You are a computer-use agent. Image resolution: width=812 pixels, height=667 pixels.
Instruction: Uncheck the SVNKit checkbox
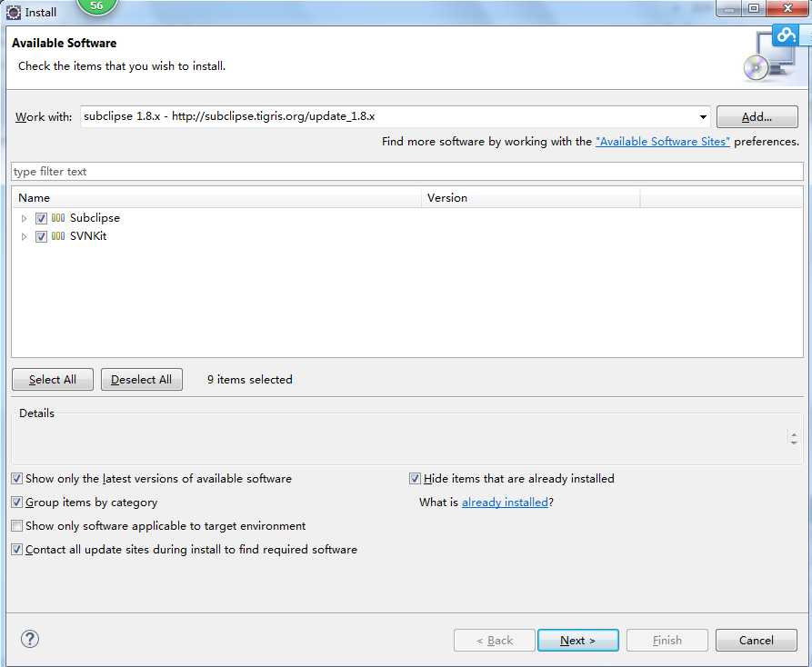coord(42,236)
